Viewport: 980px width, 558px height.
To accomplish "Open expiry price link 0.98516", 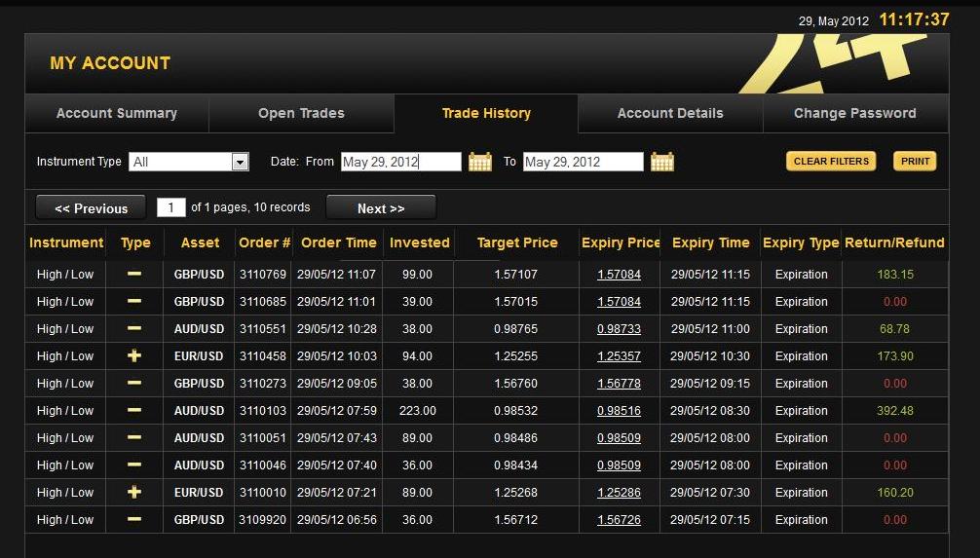I will [x=619, y=411].
